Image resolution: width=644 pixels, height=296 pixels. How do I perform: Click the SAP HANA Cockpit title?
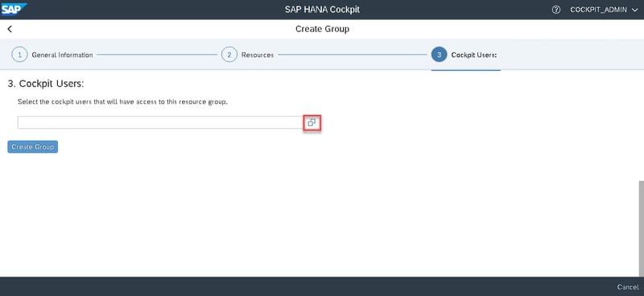(x=322, y=10)
